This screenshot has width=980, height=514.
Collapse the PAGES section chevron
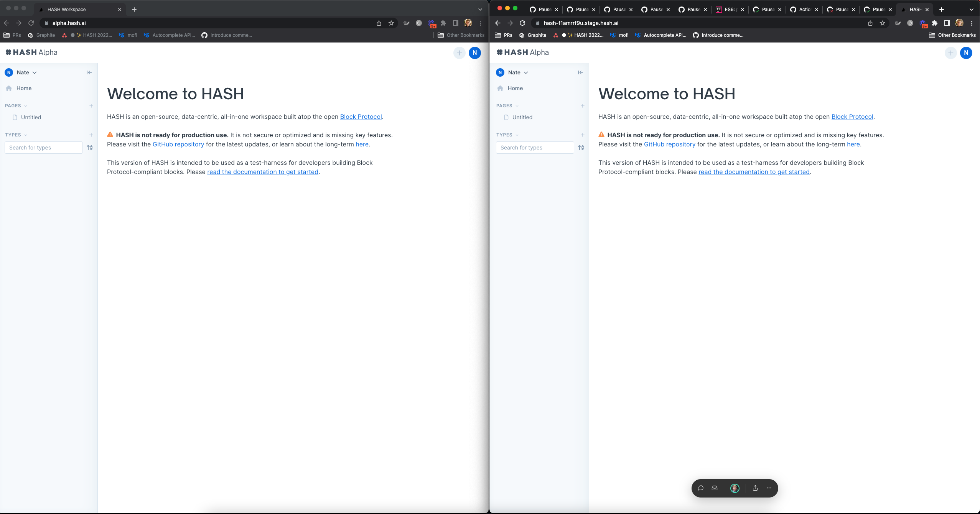click(25, 106)
